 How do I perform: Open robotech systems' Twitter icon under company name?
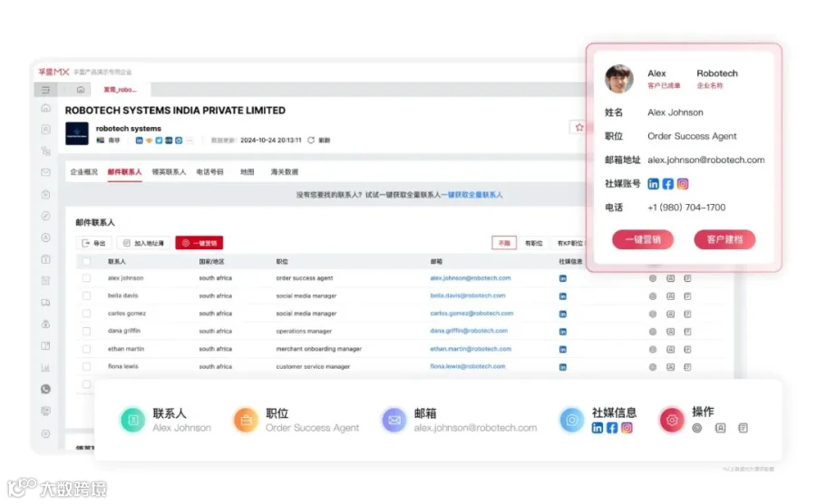[159, 141]
